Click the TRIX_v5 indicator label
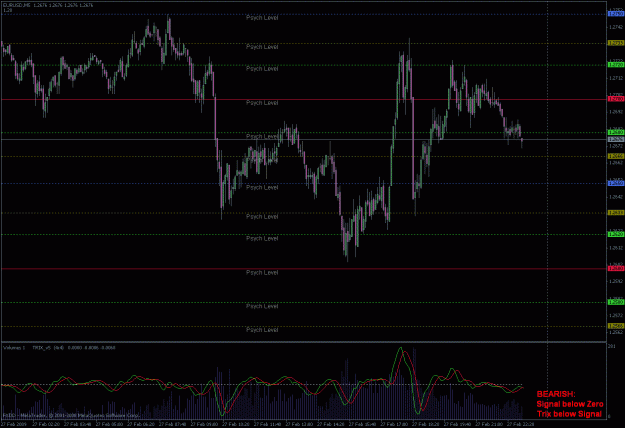 [42, 348]
